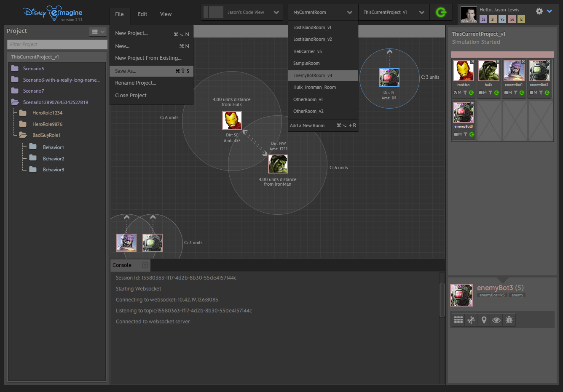This screenshot has height=392, width=563.
Task: Click the filter icon under hulk card
Action: point(491,93)
